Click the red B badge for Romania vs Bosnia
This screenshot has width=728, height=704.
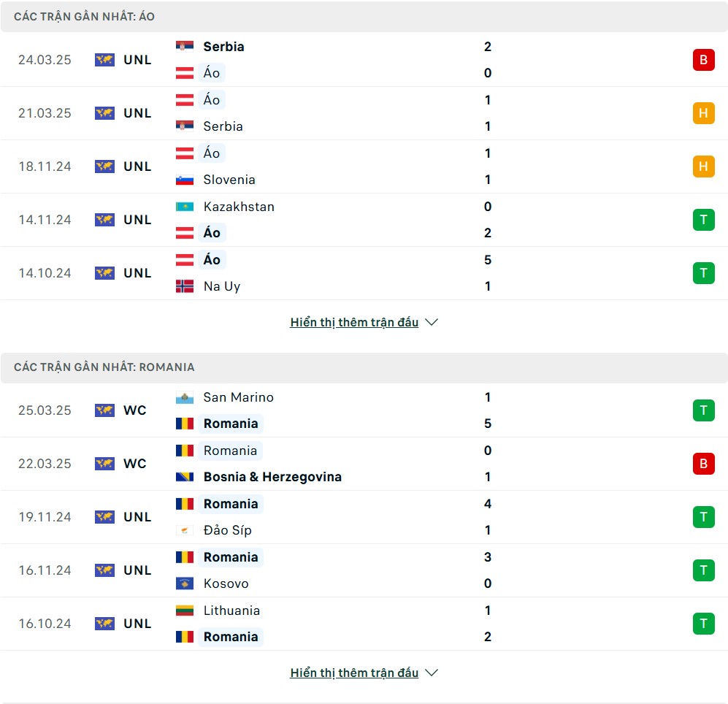click(703, 464)
